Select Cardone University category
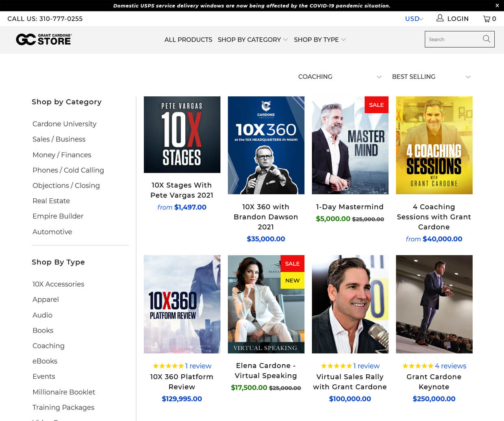This screenshot has width=504, height=421. (64, 124)
